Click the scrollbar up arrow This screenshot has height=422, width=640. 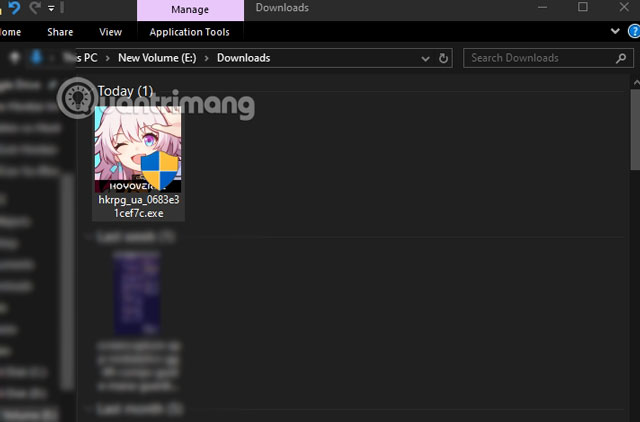pyautogui.click(x=636, y=83)
